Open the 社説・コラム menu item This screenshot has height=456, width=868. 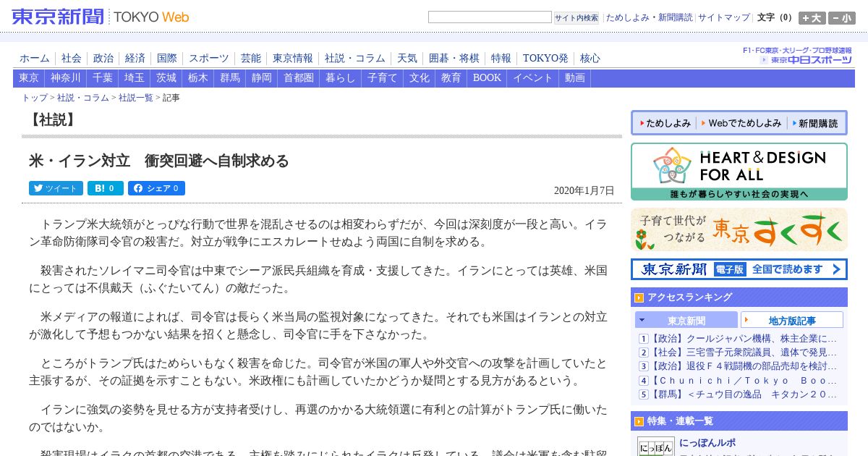[x=355, y=59]
